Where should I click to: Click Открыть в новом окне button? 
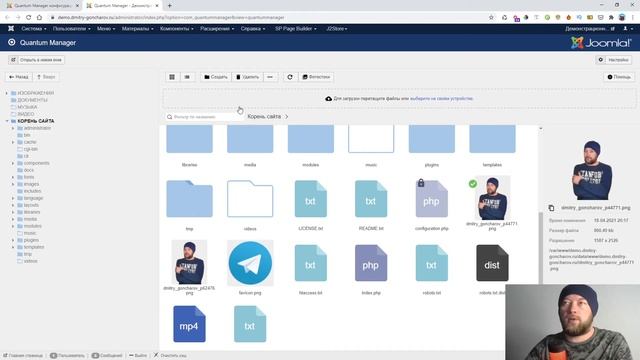tap(36, 60)
